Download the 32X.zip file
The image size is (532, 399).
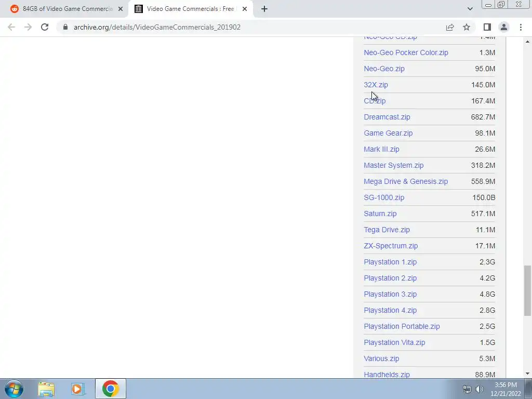click(376, 85)
